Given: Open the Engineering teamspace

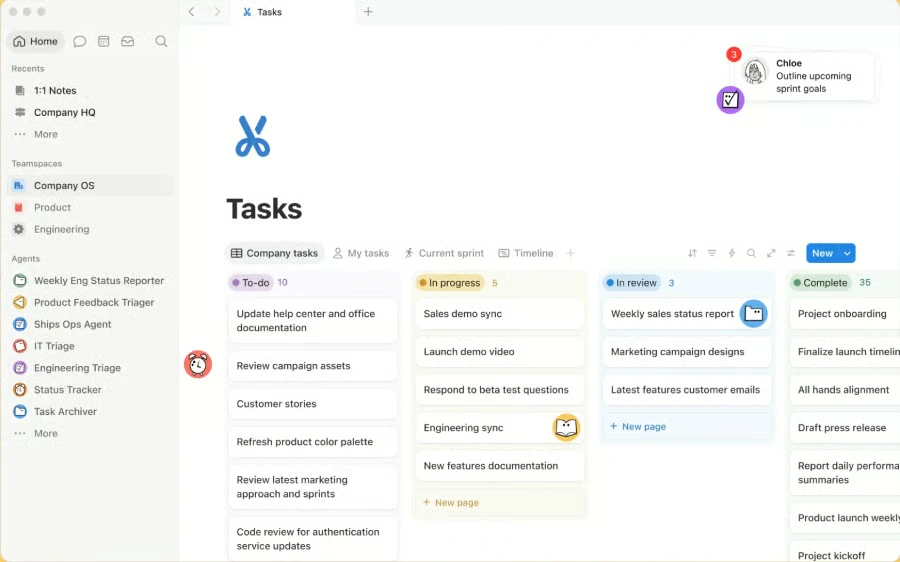Looking at the screenshot, I should tap(91, 229).
